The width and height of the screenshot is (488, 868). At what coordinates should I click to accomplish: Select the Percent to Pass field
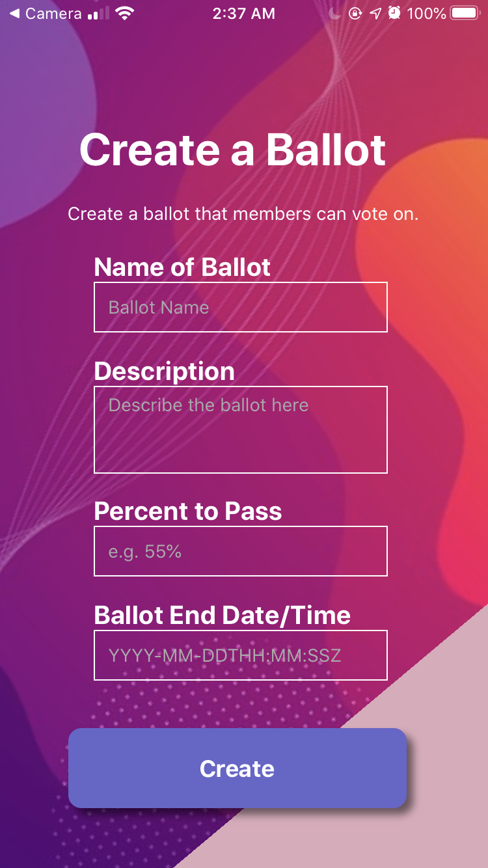tap(241, 551)
